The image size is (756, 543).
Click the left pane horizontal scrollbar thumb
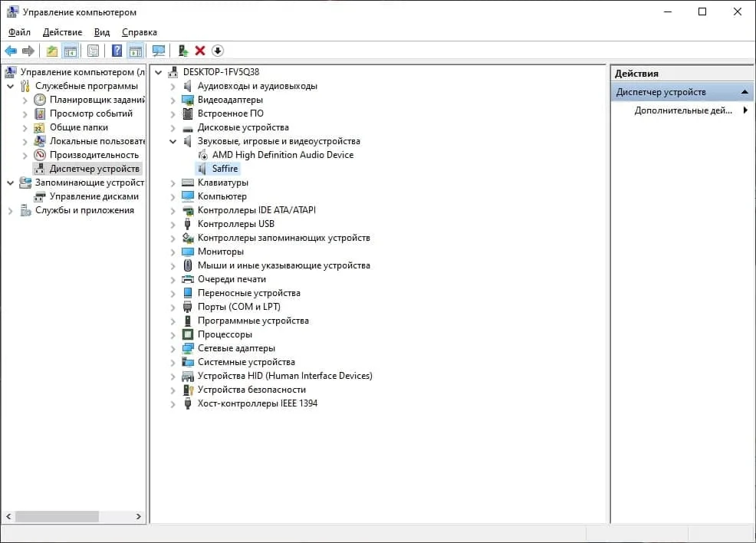pyautogui.click(x=57, y=516)
